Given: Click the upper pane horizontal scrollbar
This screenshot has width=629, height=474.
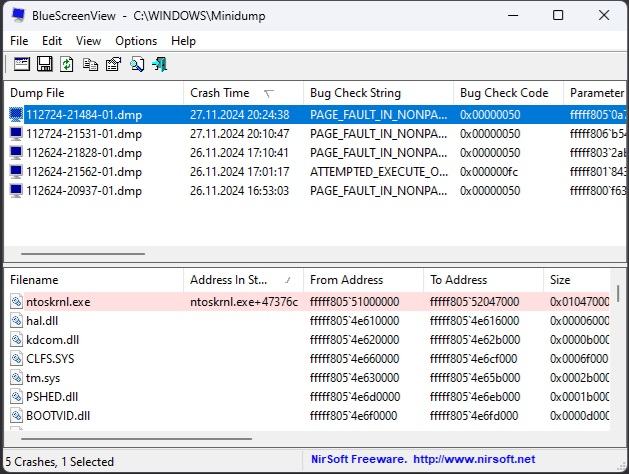Looking at the screenshot, I should 83,253.
